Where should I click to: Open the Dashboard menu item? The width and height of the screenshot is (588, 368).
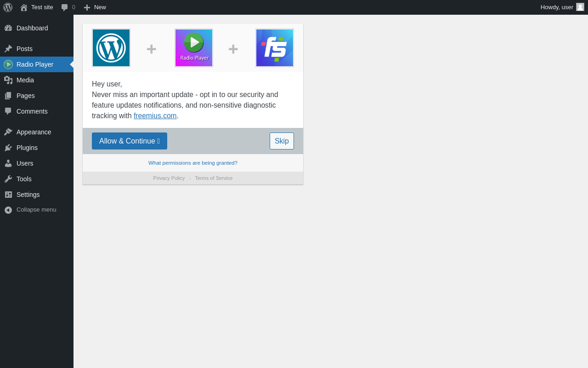[32, 28]
